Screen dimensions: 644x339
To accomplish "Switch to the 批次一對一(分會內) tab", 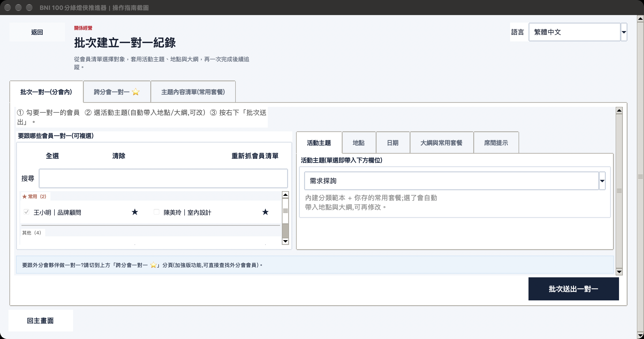I will coord(46,92).
